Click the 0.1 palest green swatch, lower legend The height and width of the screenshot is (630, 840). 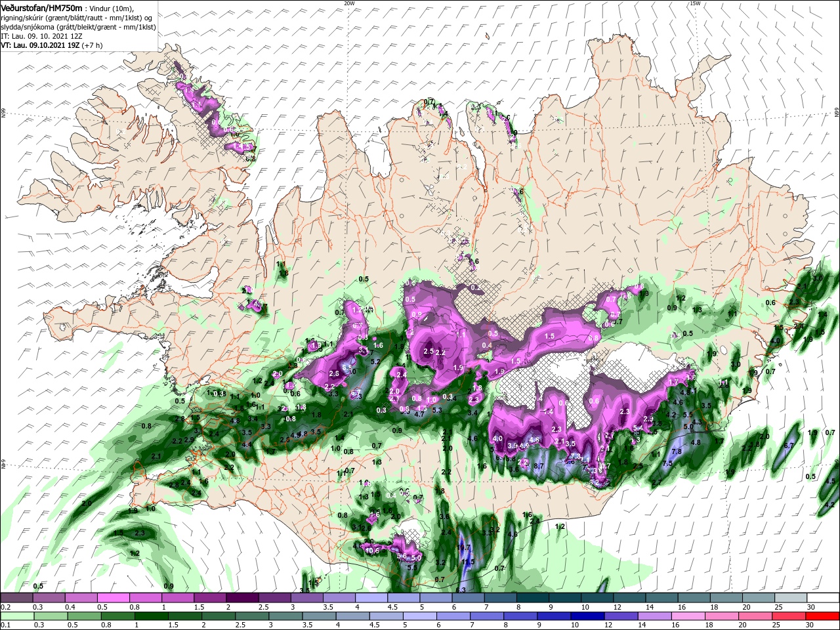coord(17,616)
